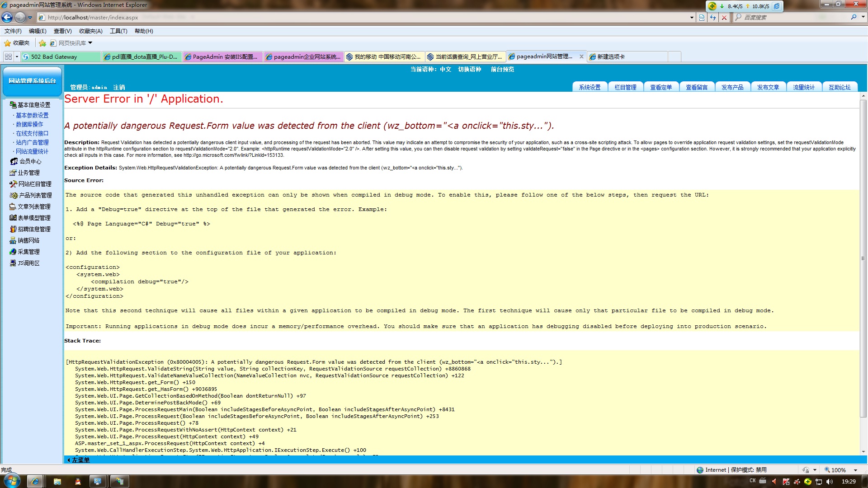Open 网站栏目管理 in sidebar
This screenshot has height=488, width=868.
pos(34,184)
